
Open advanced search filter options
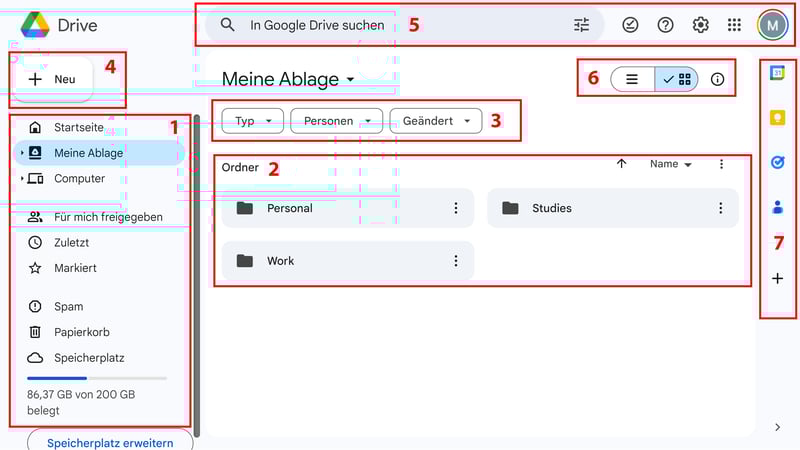pyautogui.click(x=581, y=24)
